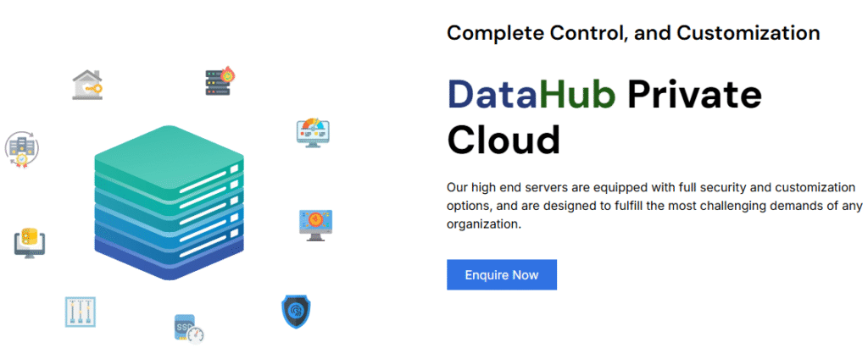Click the high end servers description paragraph

tap(651, 205)
